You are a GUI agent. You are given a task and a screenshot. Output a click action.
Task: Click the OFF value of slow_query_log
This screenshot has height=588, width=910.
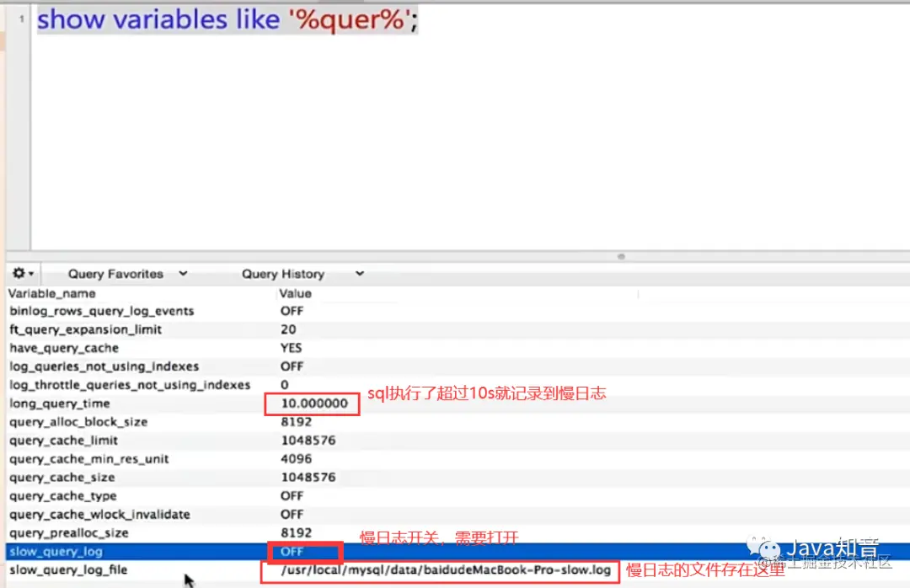pos(292,552)
